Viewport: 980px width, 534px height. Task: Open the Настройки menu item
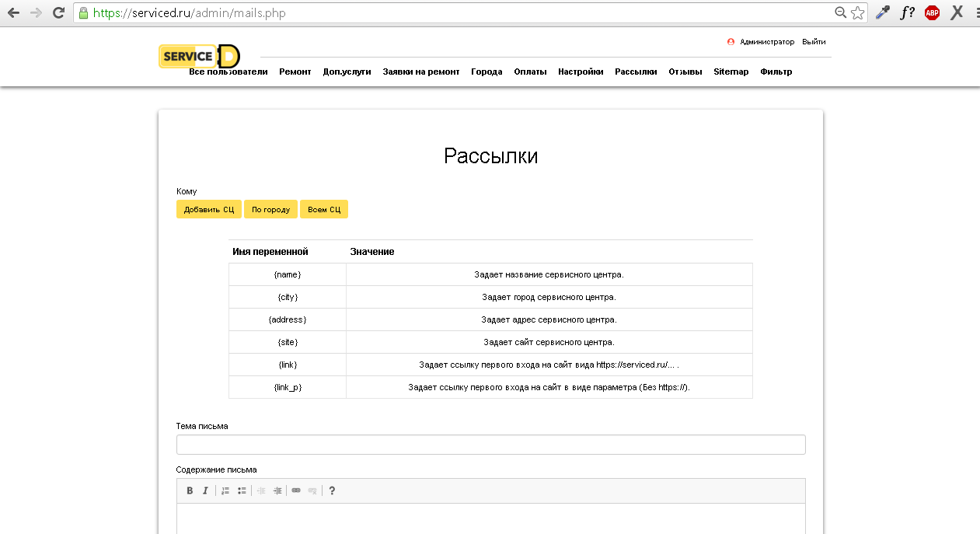point(581,72)
